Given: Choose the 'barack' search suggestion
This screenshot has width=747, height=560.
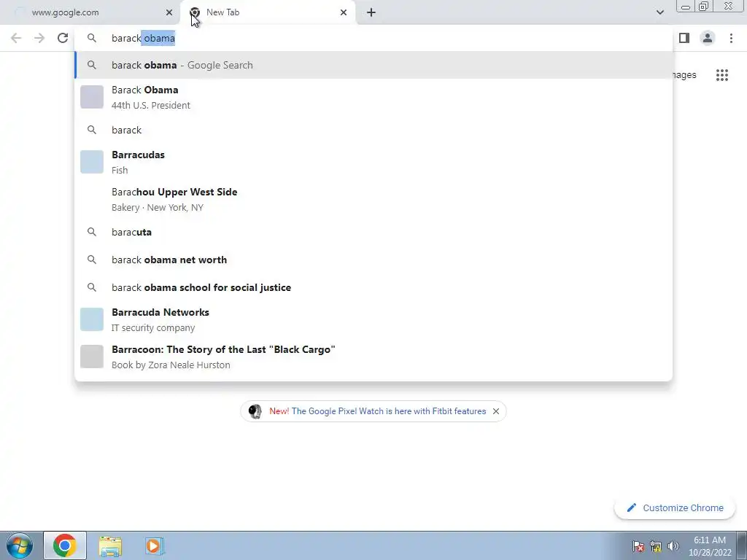Looking at the screenshot, I should click(x=373, y=130).
